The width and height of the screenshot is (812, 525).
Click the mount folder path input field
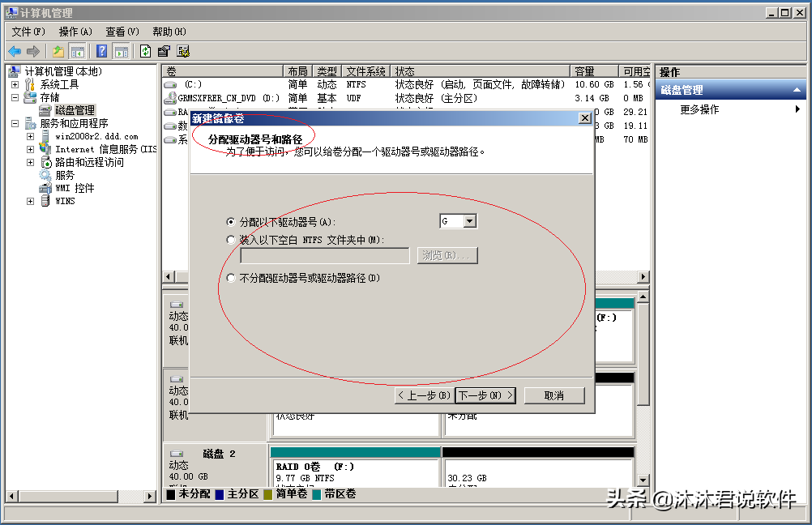tap(325, 255)
